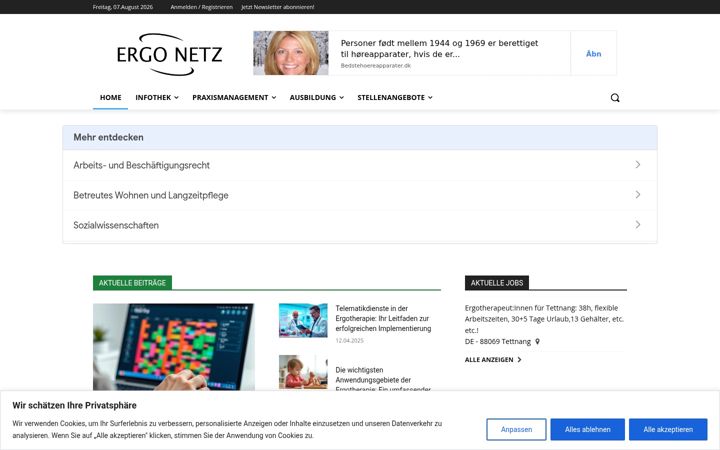
Task: Open Alle Anzeigen link
Action: (493, 360)
